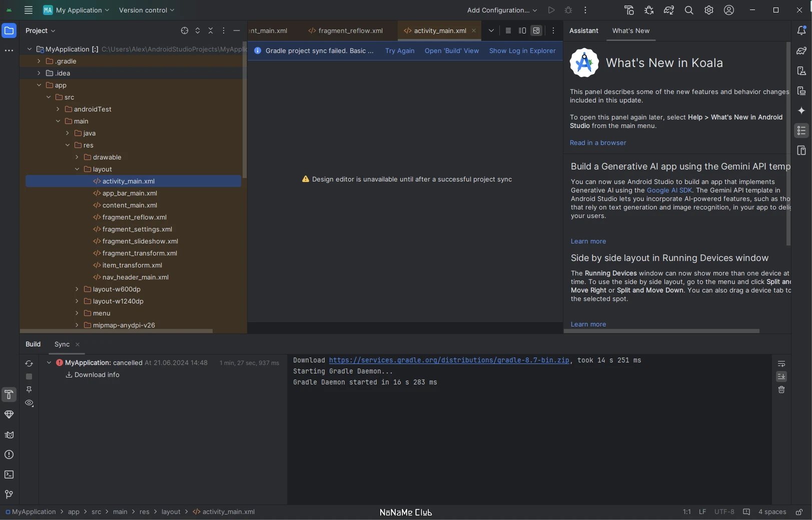Collapse the layout folder
The image size is (812, 520).
77,169
